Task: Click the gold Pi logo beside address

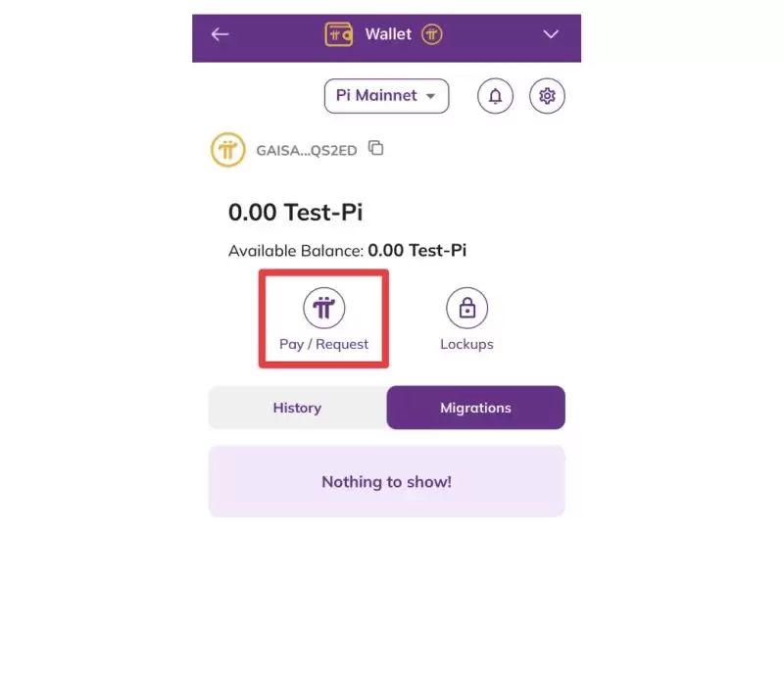Action: click(228, 151)
